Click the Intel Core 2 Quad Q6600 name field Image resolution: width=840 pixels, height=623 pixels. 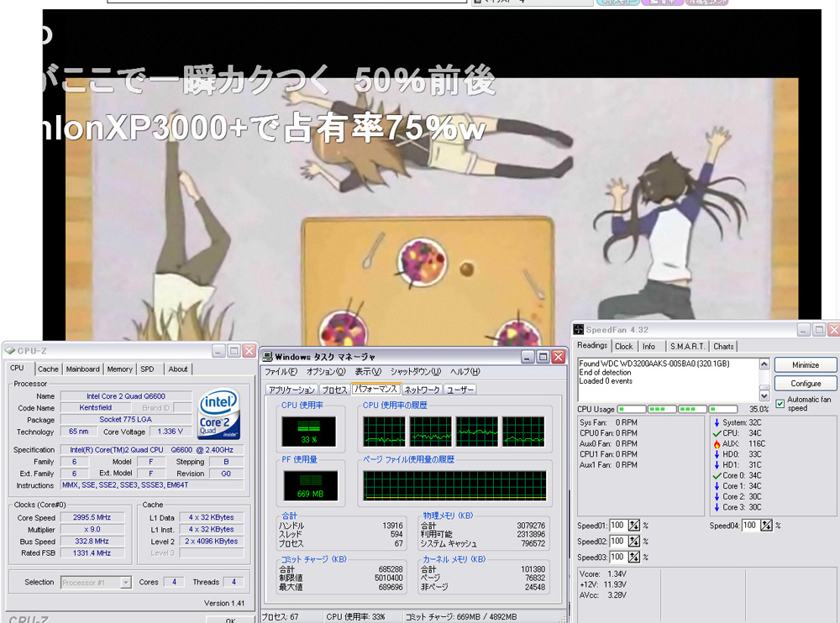pos(126,396)
